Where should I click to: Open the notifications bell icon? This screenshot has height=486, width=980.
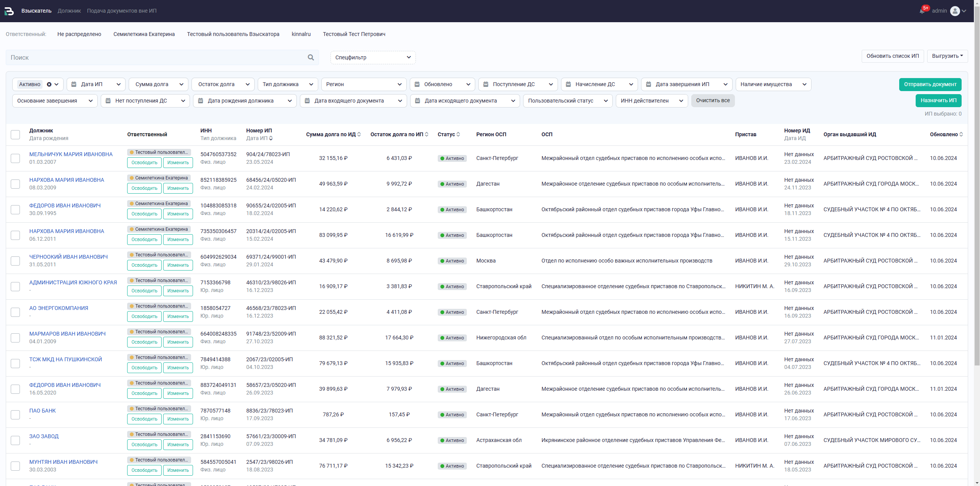tap(922, 10)
